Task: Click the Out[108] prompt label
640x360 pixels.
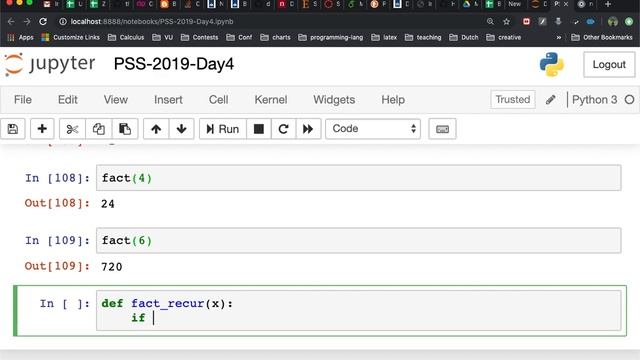Action: [x=57, y=203]
